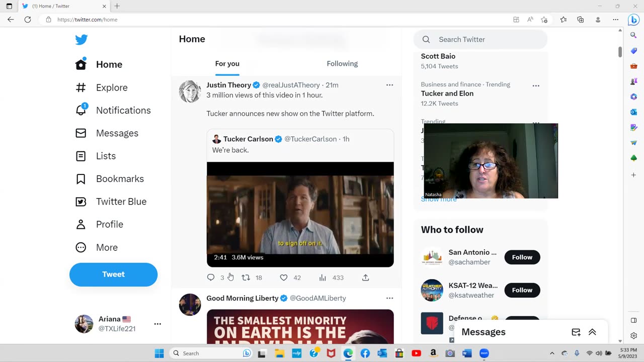Click the Justin Theory display name
This screenshot has height=362, width=644.
pos(228,85)
